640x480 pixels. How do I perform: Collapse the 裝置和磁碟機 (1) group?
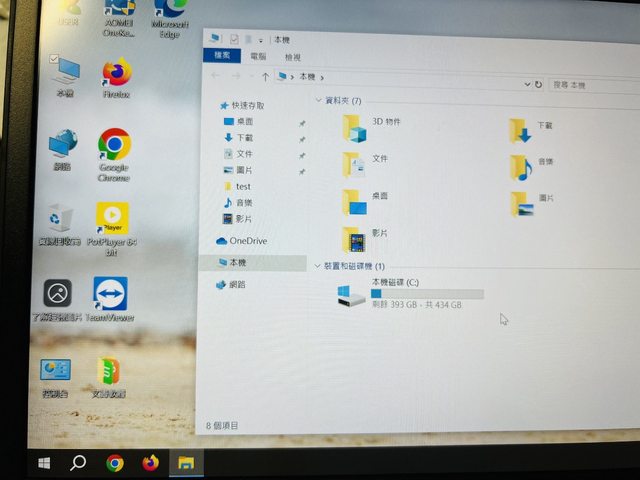coord(318,267)
